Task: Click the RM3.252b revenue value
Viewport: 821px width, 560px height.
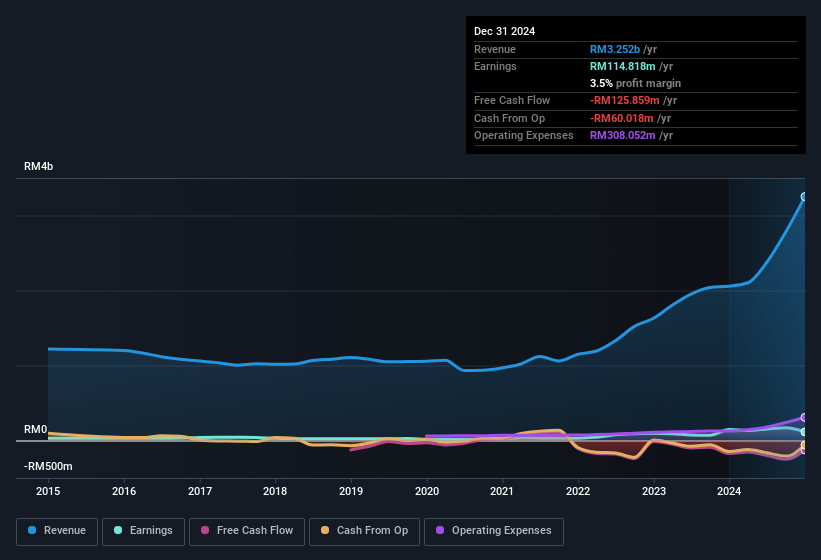Action: tap(615, 49)
